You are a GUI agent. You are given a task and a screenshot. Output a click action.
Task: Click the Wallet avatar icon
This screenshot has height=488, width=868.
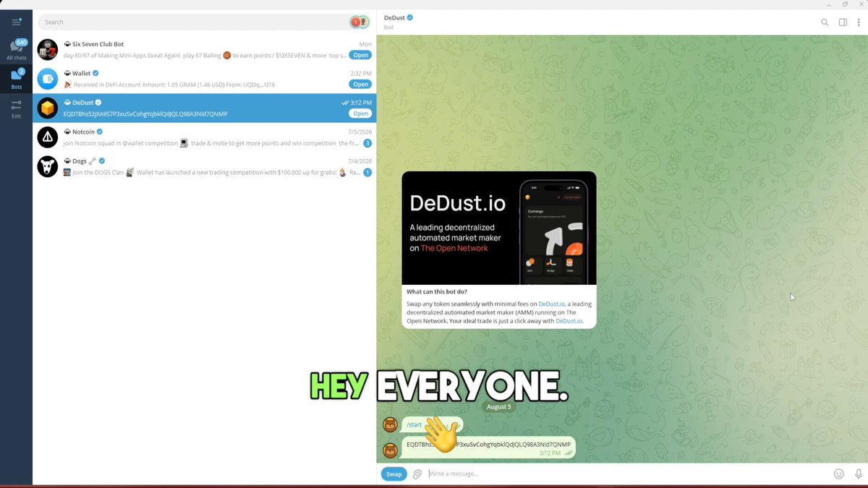click(x=48, y=79)
